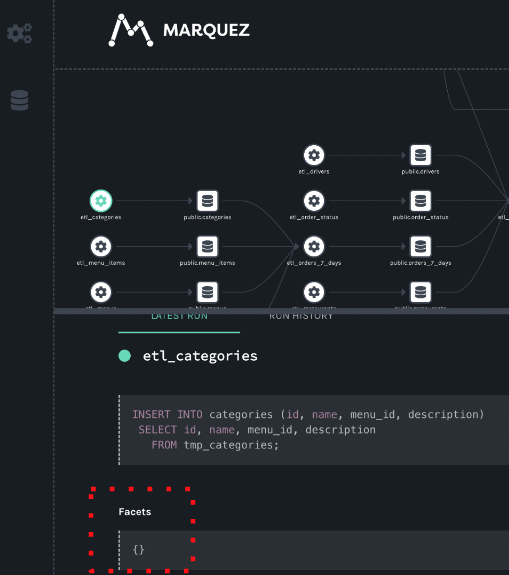Open the Jobs view via gears sidebar icon
The height and width of the screenshot is (575, 509).
[x=19, y=33]
